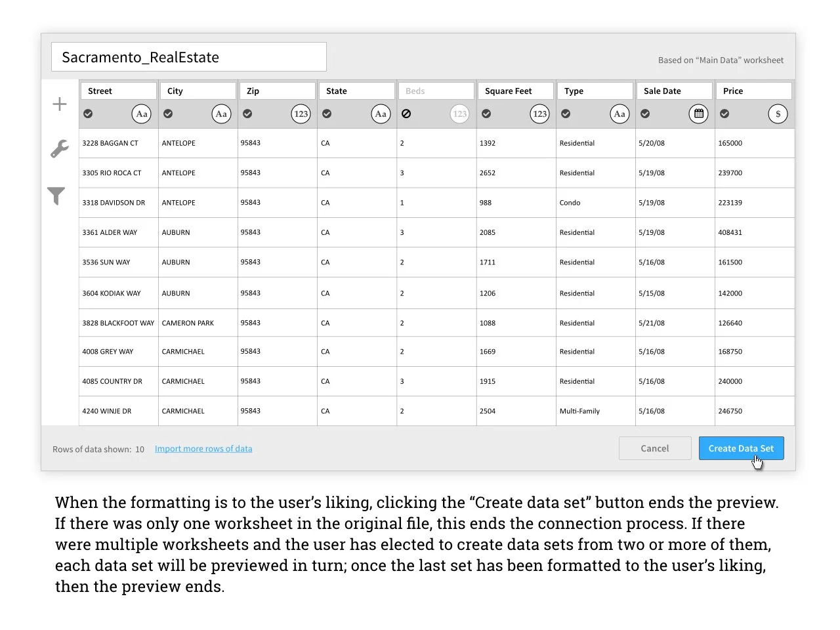The image size is (840, 630).
Task: Select the price cell 408431
Action: click(x=755, y=232)
